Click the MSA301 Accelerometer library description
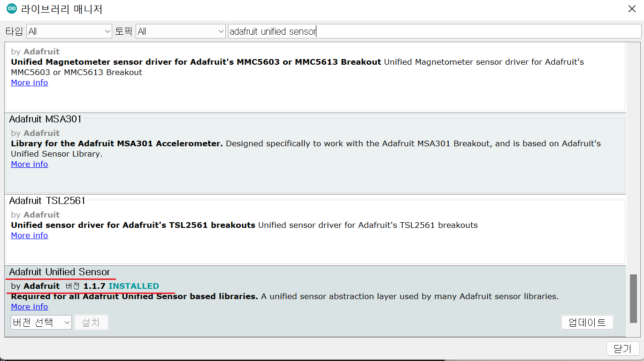Screen dimensions: 644x361 306,149
